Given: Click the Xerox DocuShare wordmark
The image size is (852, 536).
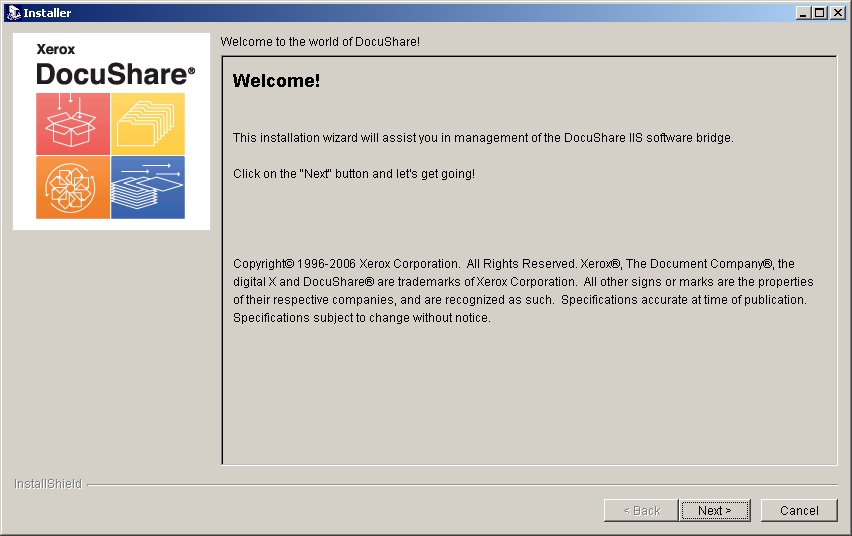Looking at the screenshot, I should point(115,65).
